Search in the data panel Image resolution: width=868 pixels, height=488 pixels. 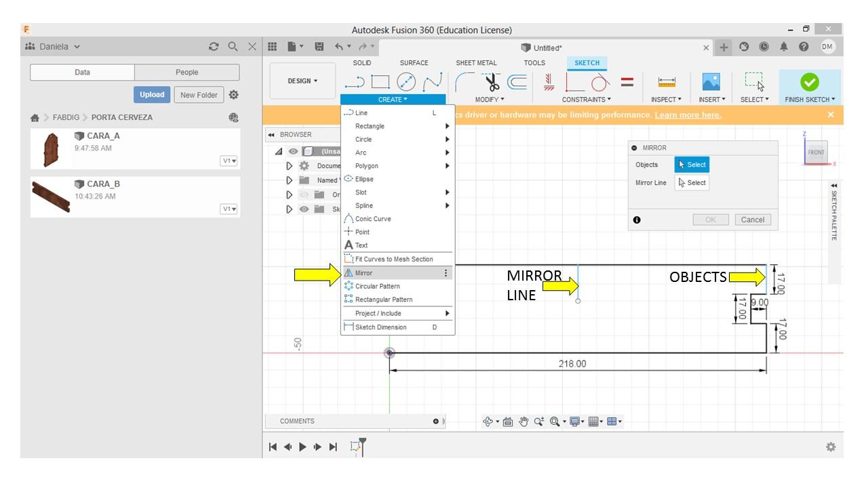[x=233, y=47]
